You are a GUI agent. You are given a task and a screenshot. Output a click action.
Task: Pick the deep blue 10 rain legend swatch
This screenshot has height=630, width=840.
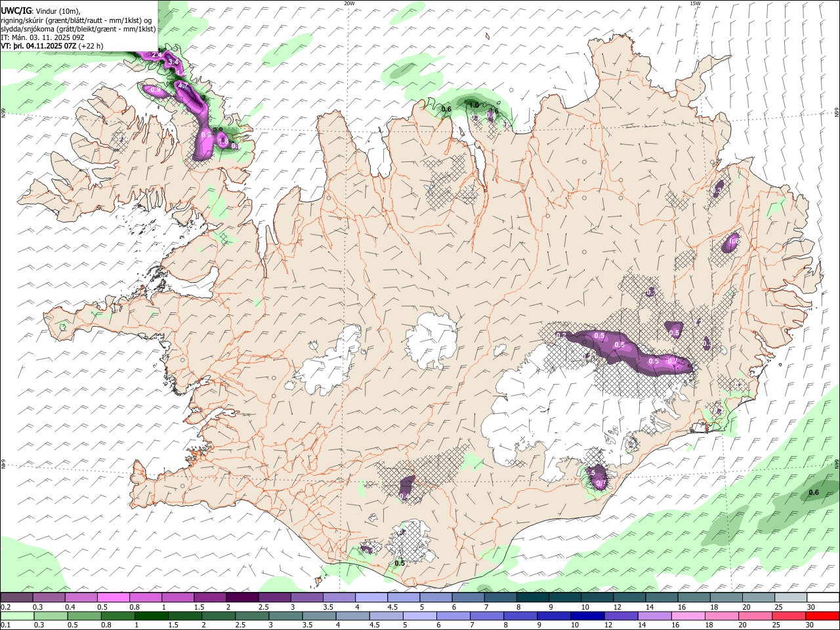click(587, 616)
